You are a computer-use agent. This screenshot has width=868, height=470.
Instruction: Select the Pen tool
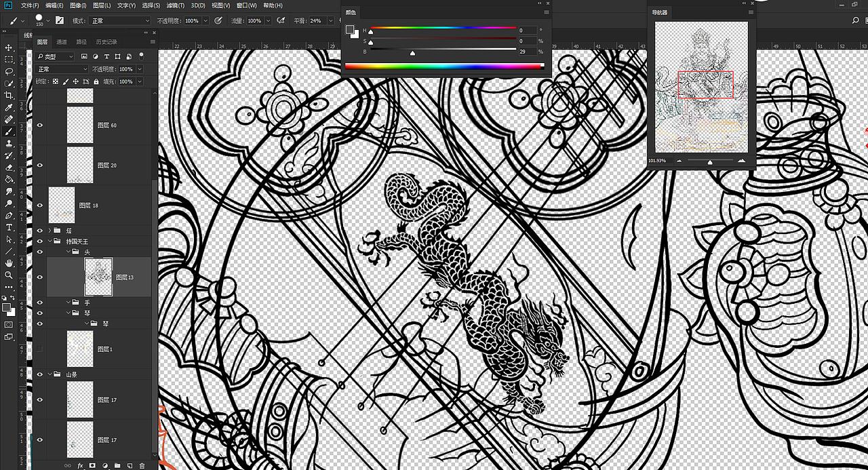(9, 215)
